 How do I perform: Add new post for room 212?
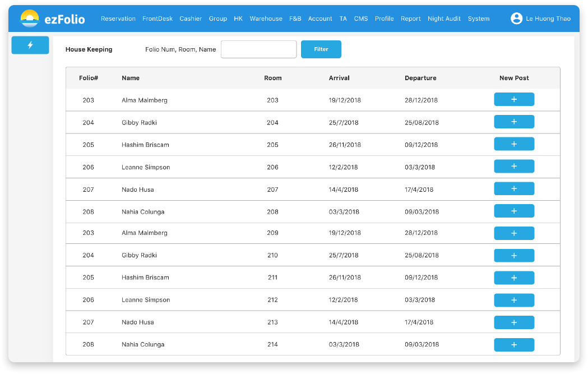pyautogui.click(x=513, y=300)
